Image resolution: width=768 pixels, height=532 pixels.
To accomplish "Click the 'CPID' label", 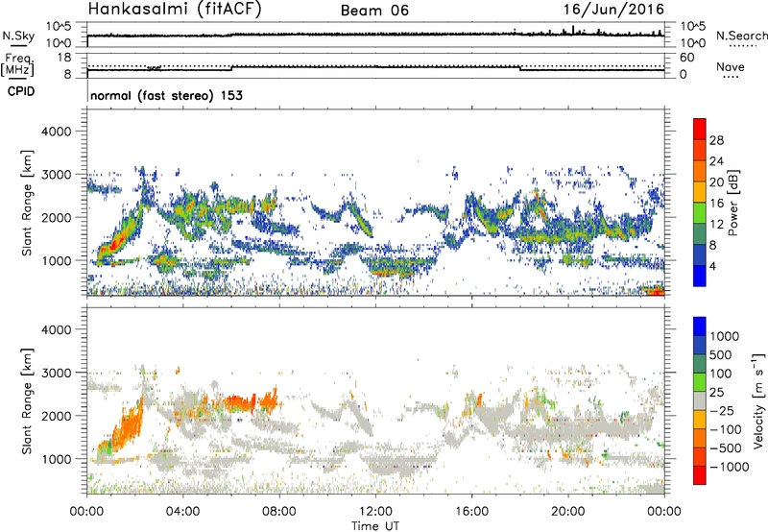I will click(21, 91).
